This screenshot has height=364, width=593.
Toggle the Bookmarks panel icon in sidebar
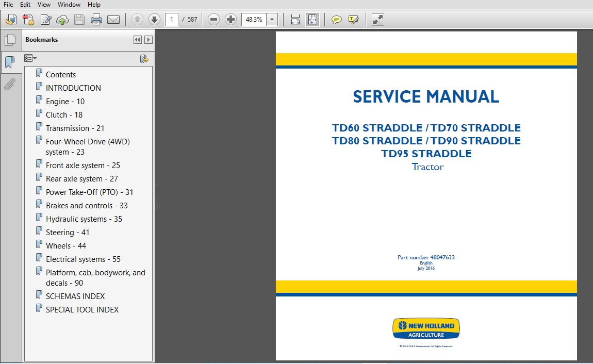coord(10,62)
